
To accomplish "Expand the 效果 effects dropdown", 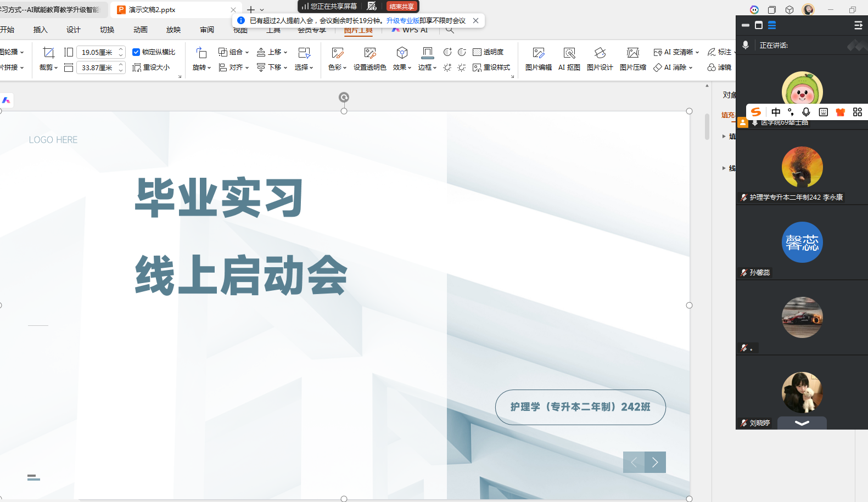I will coord(402,67).
